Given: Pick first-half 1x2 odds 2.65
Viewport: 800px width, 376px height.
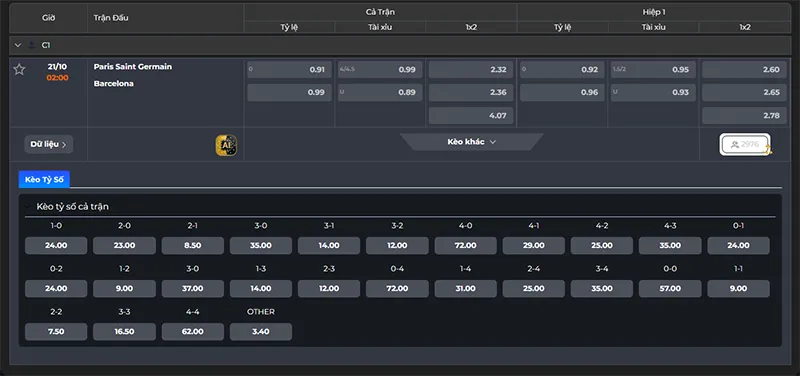Looking at the screenshot, I should coord(744,92).
